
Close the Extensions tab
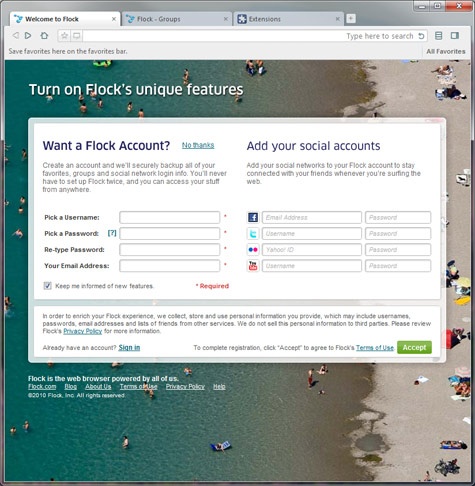[338, 19]
